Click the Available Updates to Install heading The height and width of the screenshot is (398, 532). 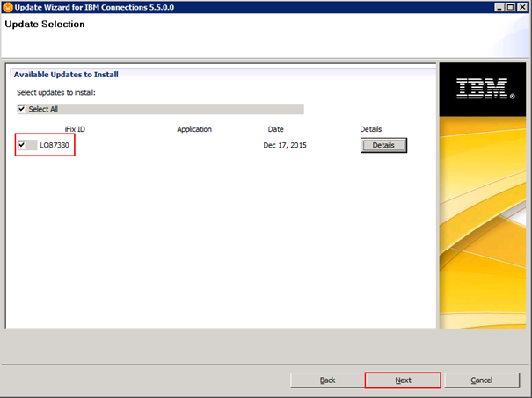pyautogui.click(x=66, y=75)
